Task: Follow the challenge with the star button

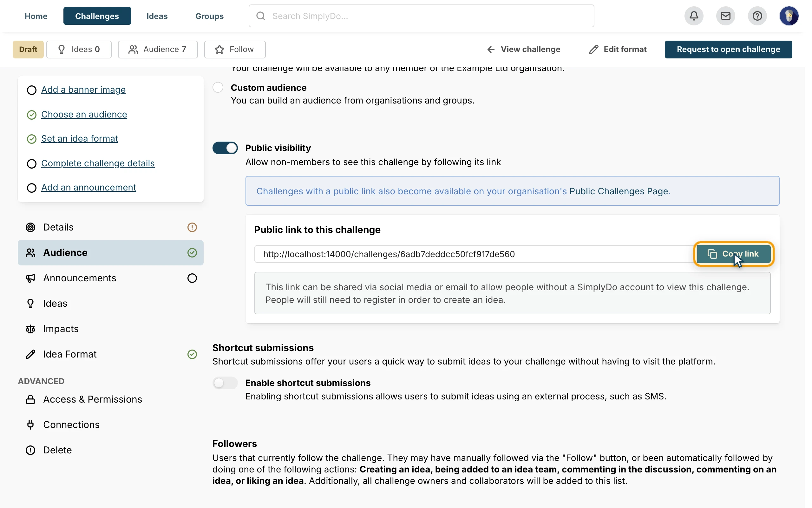Action: [x=235, y=50]
